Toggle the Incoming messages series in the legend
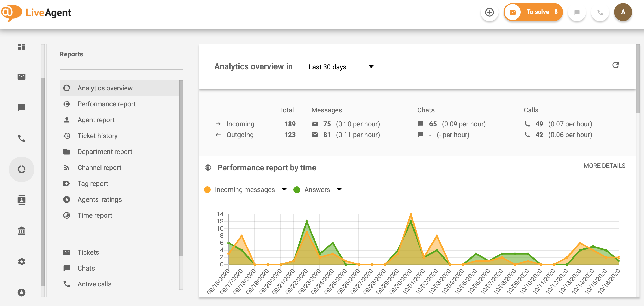644x306 pixels. [x=244, y=189]
